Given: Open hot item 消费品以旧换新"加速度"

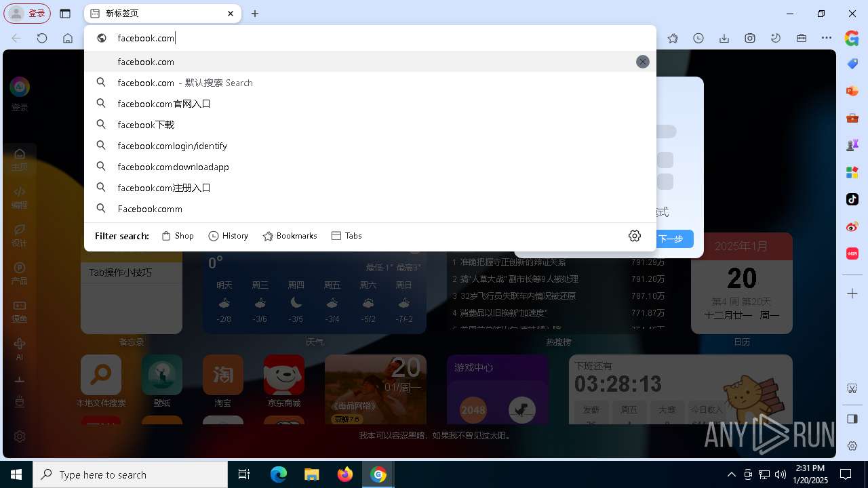Looking at the screenshot, I should [503, 313].
